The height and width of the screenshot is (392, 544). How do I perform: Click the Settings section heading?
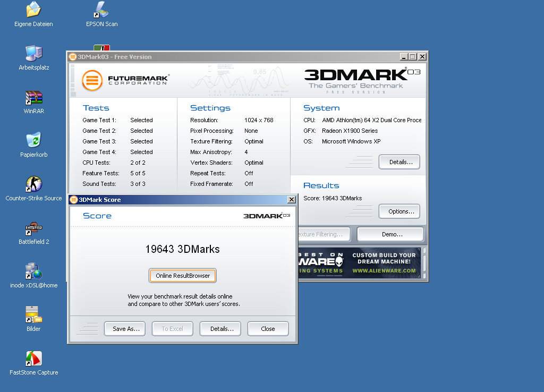point(210,108)
